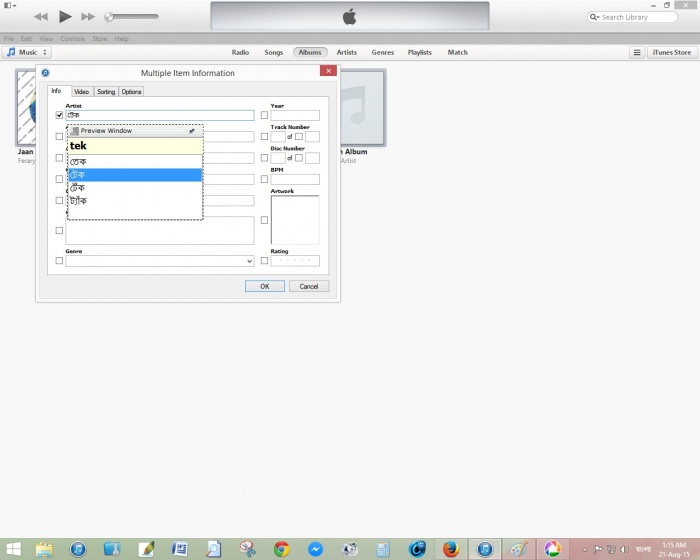Click the typed text 'tek' in Preview Window
This screenshot has width=700, height=560.
click(78, 146)
